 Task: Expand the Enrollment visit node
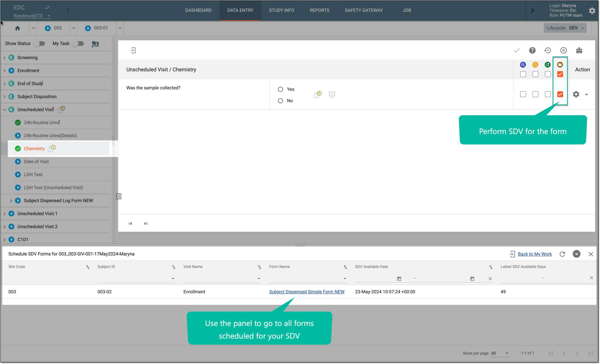coord(5,71)
